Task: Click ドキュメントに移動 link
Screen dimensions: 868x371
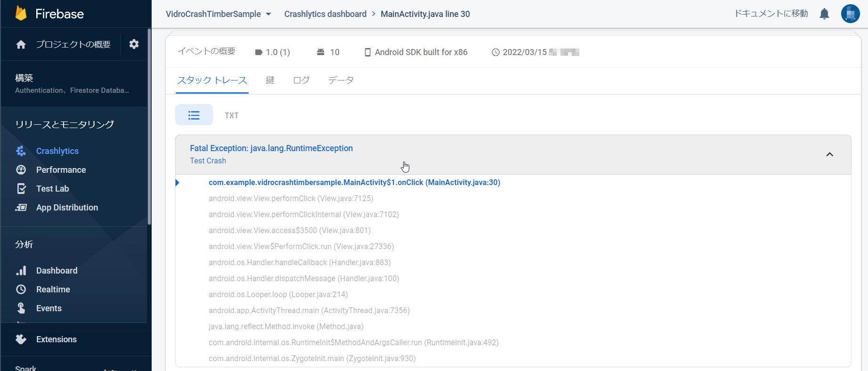Action: (x=771, y=14)
